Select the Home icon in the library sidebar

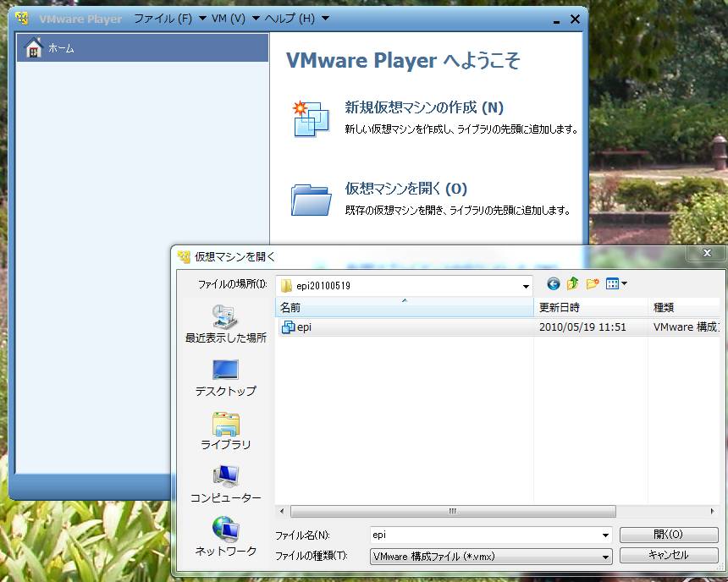[34, 48]
